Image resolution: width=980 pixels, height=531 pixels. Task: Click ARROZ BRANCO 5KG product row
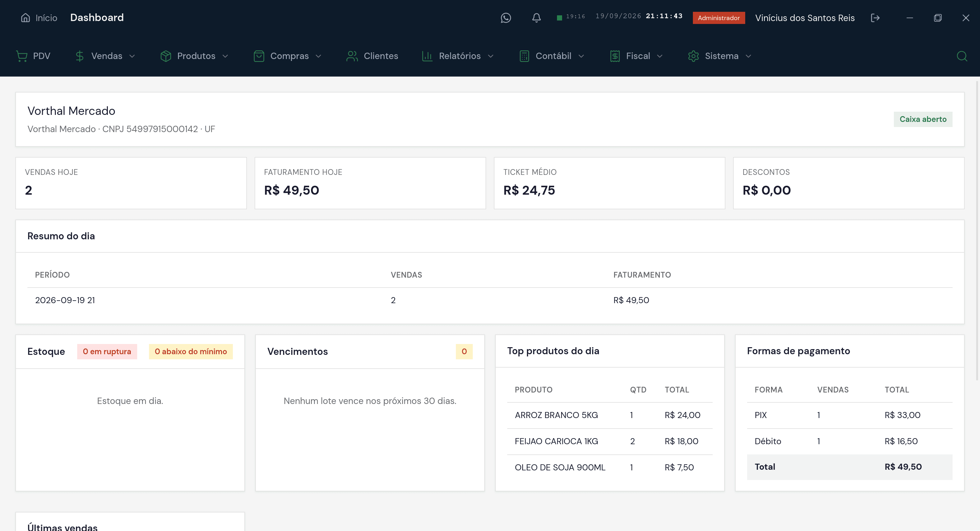tap(610, 415)
